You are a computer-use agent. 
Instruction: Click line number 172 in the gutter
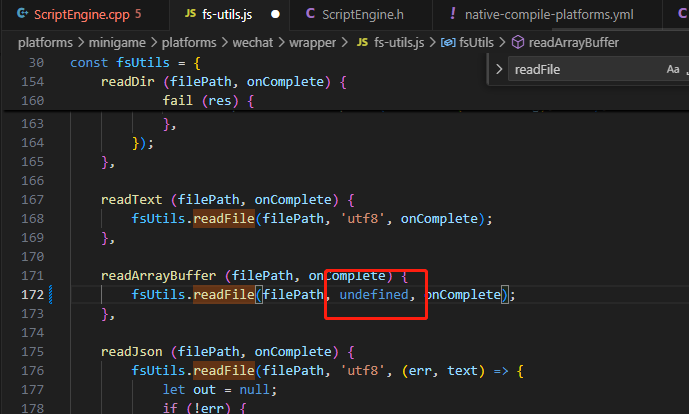pyautogui.click(x=33, y=294)
